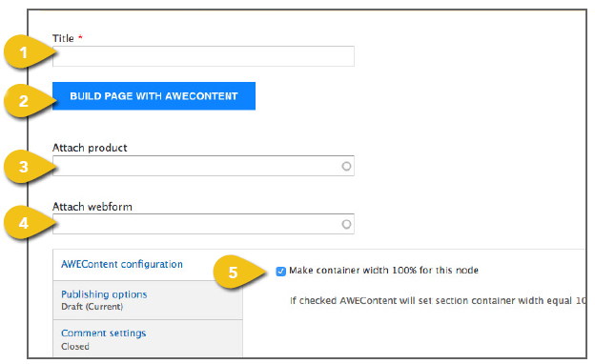This screenshot has width=595, height=364.
Task: Focus the Attach webform autocomplete field
Action: pos(203,224)
